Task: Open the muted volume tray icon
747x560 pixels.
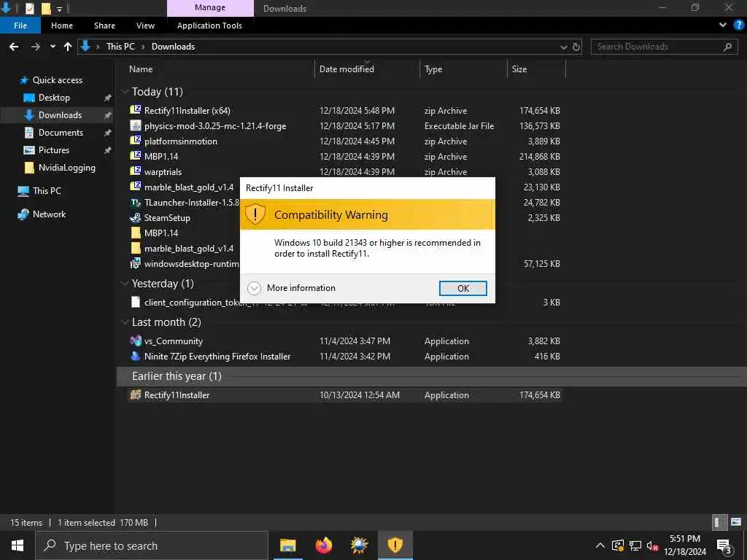Action: coord(652,545)
